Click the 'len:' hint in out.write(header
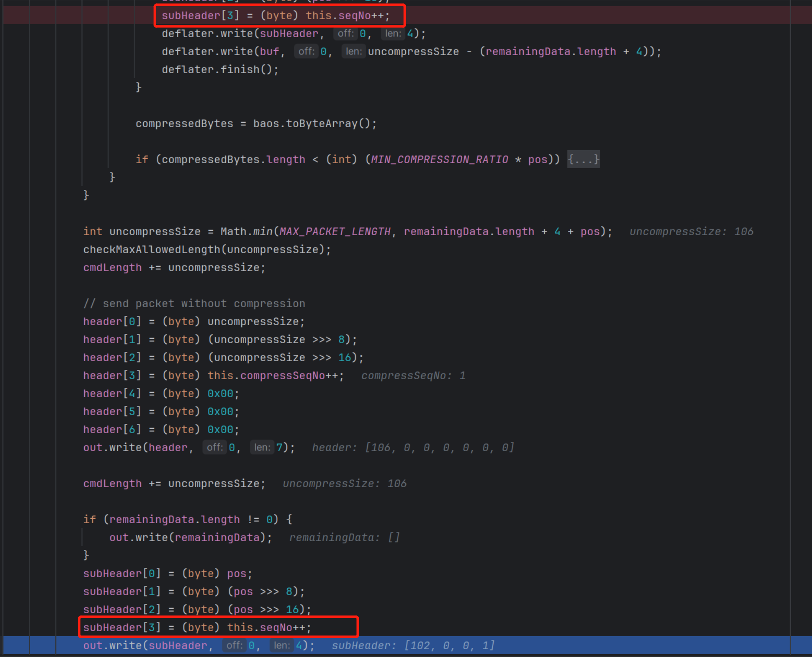812x657 pixels. click(262, 448)
